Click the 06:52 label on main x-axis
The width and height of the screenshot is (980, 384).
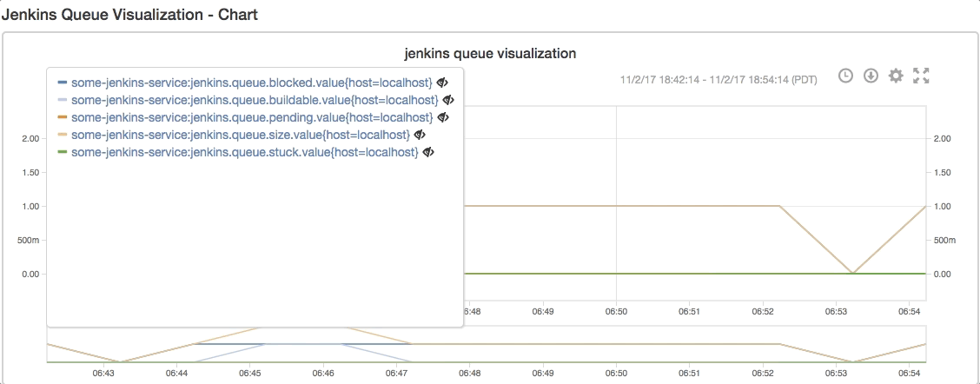click(x=763, y=311)
